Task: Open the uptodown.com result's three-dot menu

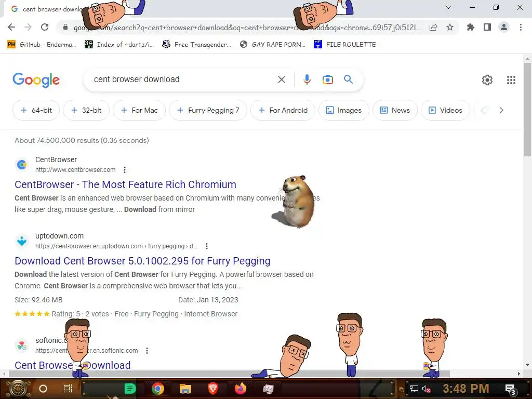Action: point(206,246)
